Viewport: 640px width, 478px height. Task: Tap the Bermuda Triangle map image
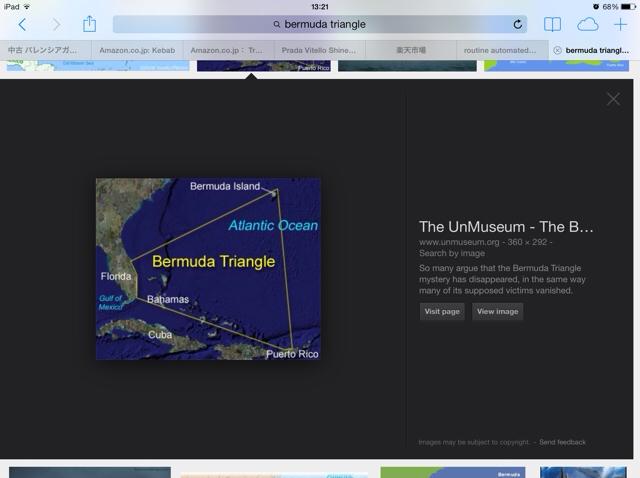[x=208, y=269]
